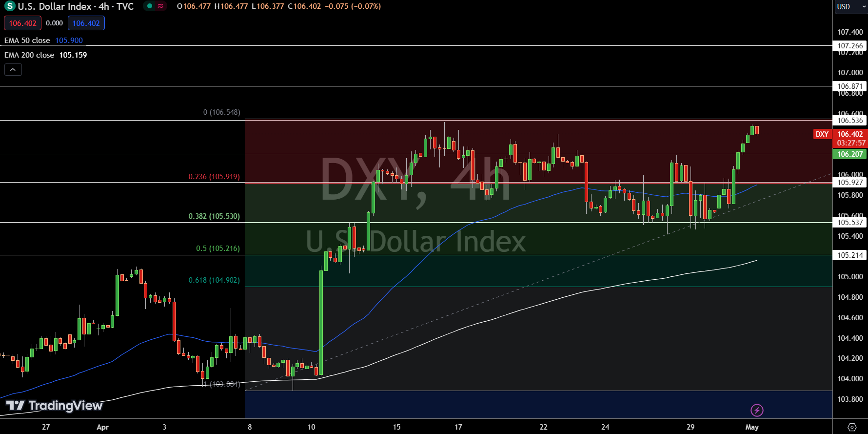
Task: Click the 0.382 (105.530) Fibonacci label
Action: 214,216
